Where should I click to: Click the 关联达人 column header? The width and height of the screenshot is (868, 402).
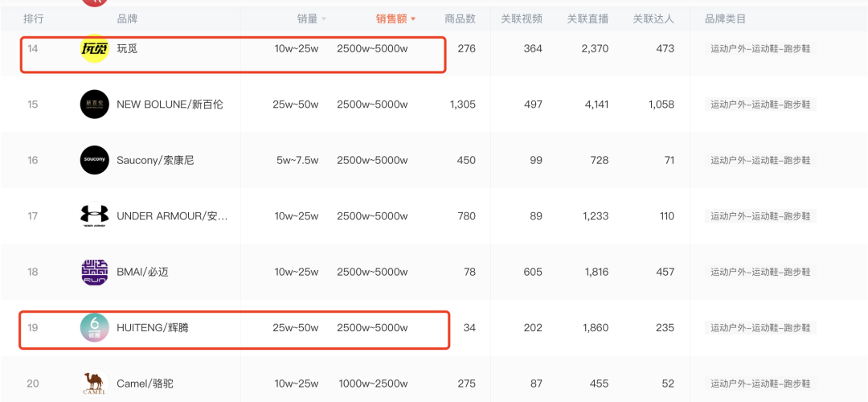coord(653,18)
